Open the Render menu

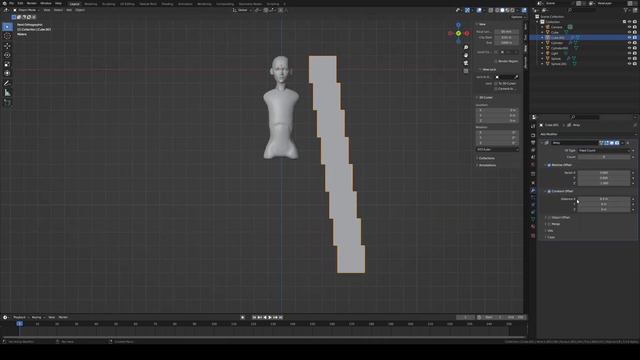[31, 3]
